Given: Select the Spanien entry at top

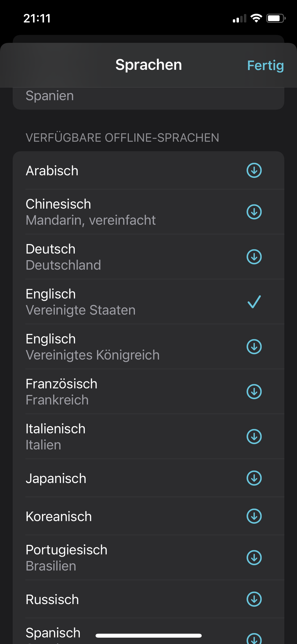Looking at the screenshot, I should coord(50,96).
